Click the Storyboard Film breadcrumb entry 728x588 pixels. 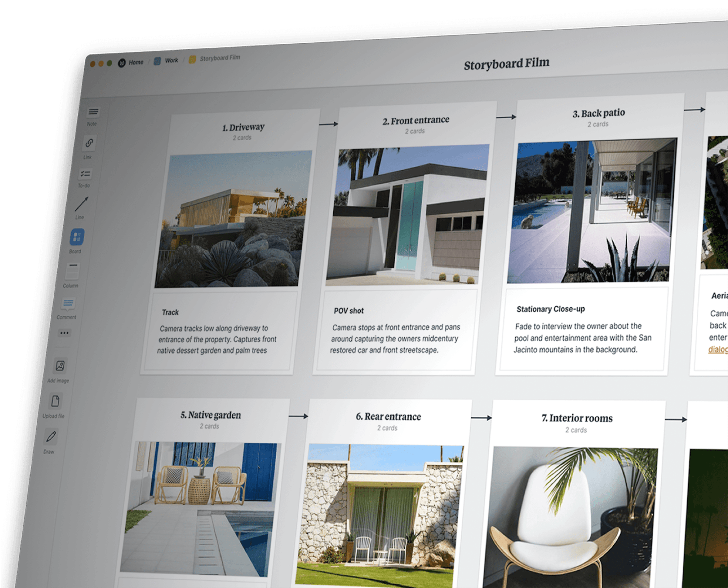point(220,58)
